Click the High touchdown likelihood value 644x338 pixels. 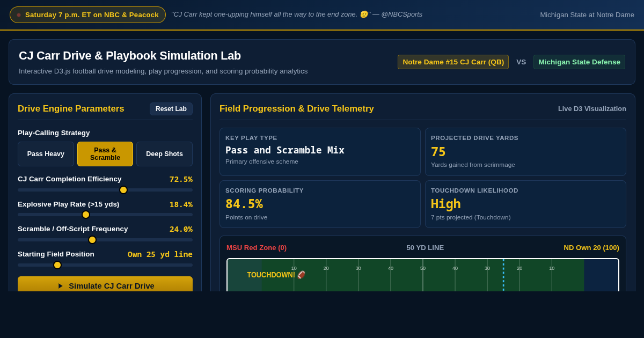[446, 204]
